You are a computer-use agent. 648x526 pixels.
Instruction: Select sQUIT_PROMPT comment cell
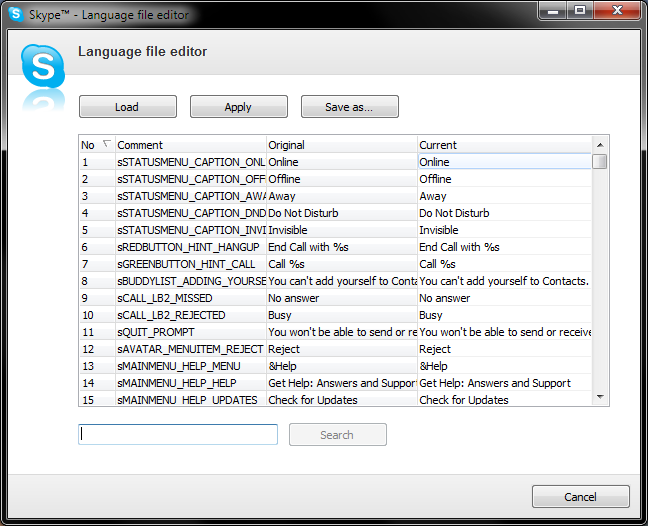coord(191,332)
